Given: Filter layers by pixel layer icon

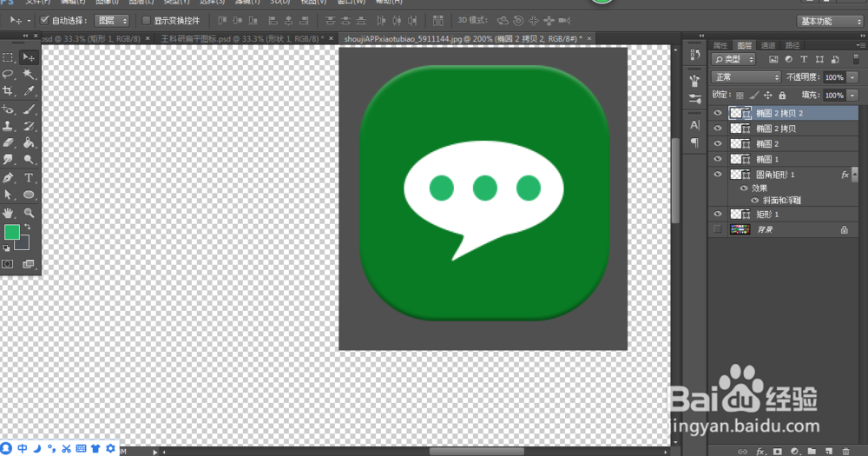Looking at the screenshot, I should point(773,59).
